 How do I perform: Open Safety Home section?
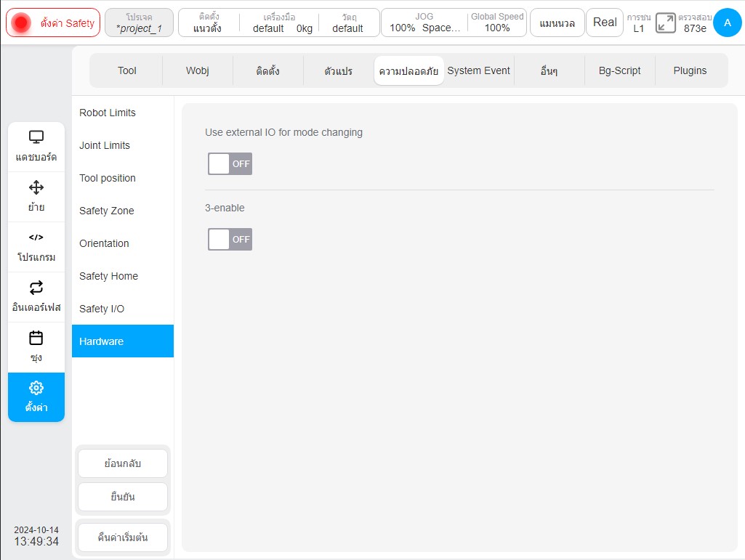(123, 276)
